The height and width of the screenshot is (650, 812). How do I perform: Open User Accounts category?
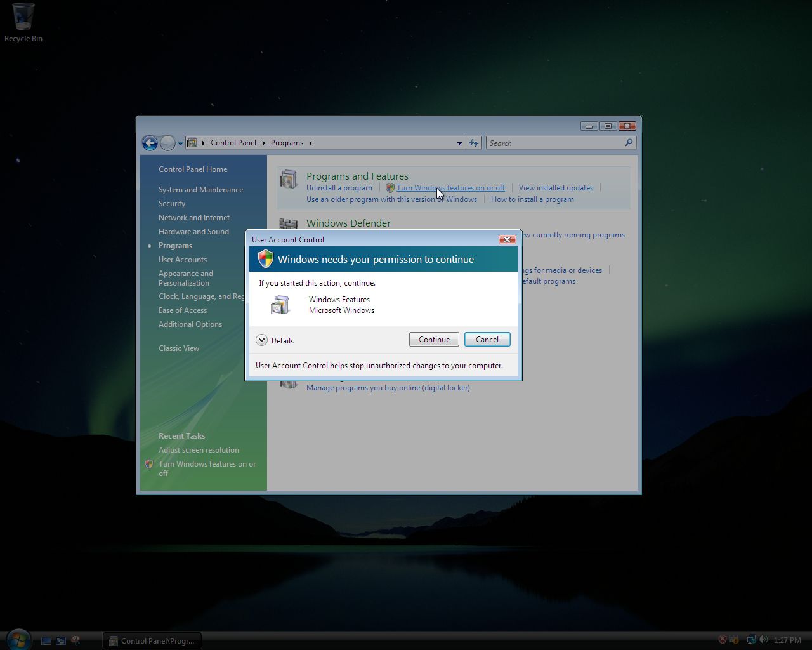click(x=183, y=260)
